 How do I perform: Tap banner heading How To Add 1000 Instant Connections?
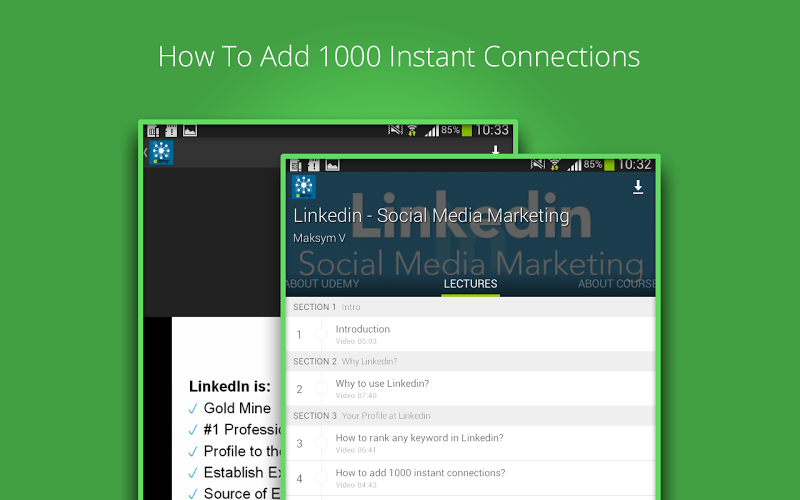point(399,56)
